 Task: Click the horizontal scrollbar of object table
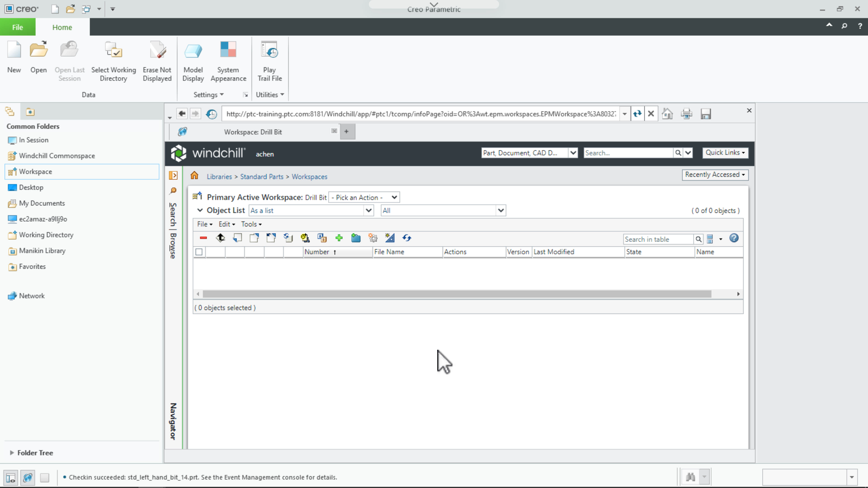tap(457, 294)
